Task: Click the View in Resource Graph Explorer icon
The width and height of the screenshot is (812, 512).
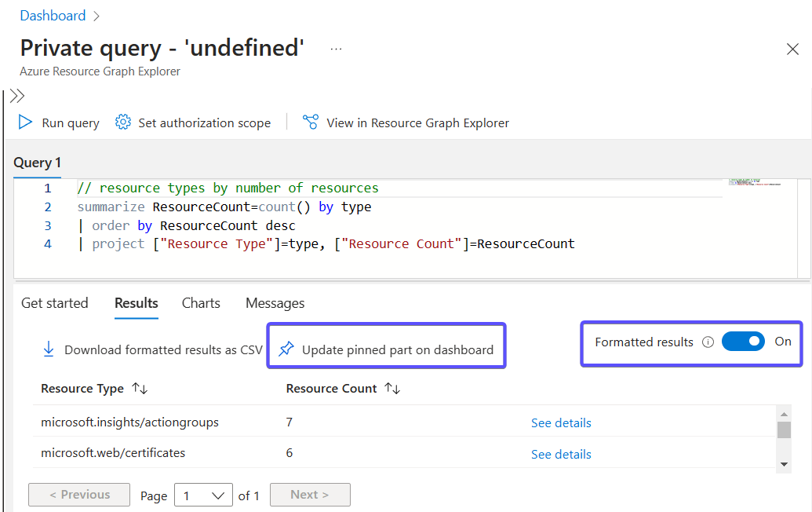Action: pos(311,123)
